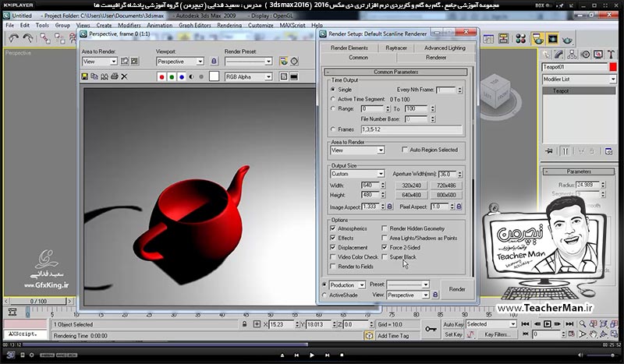This screenshot has height=364, width=624.
Task: Select the ActiveShade radio button
Action: [324, 295]
